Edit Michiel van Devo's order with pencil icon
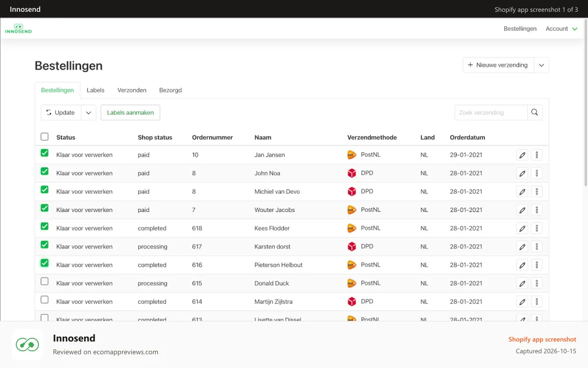The image size is (588, 368). click(x=522, y=191)
